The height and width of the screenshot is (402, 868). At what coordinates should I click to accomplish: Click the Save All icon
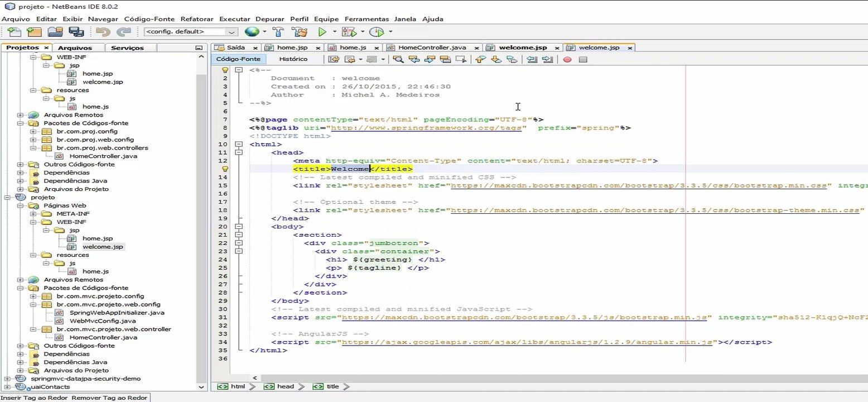(76, 32)
